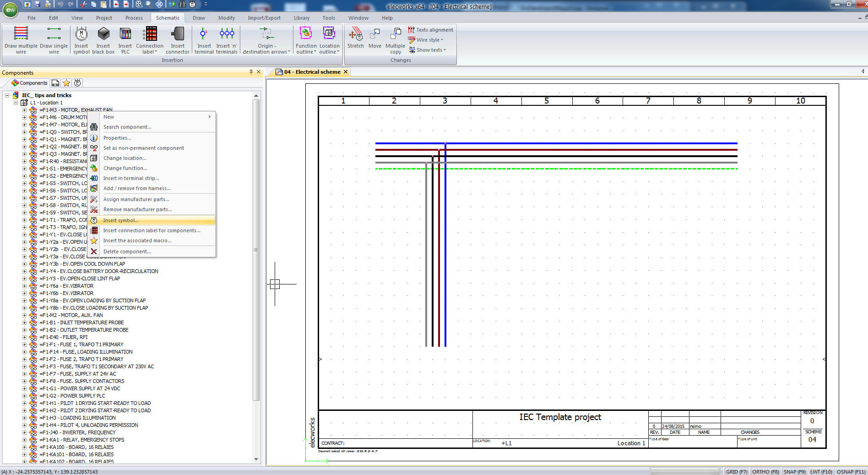The width and height of the screenshot is (868, 475).
Task: Select Draw single wire tool
Action: [54, 40]
